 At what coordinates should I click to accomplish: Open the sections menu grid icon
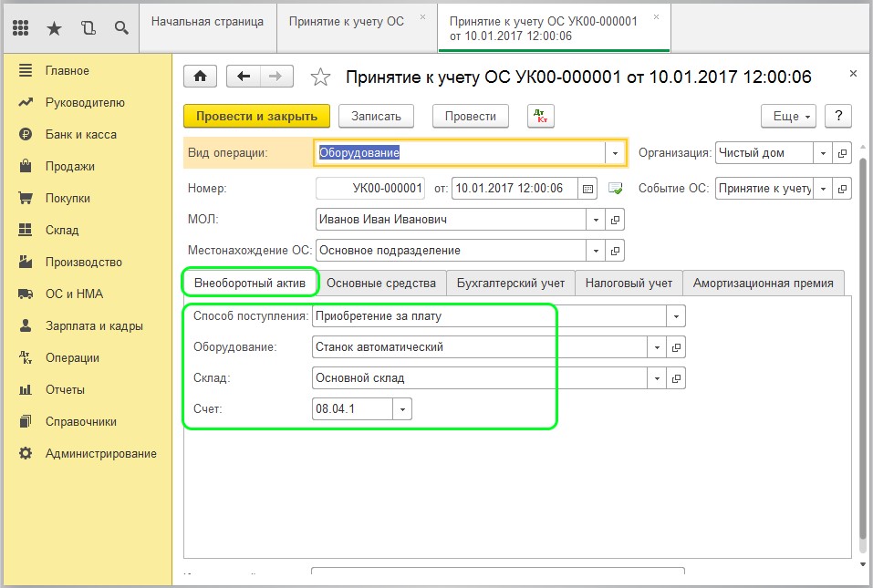(21, 28)
